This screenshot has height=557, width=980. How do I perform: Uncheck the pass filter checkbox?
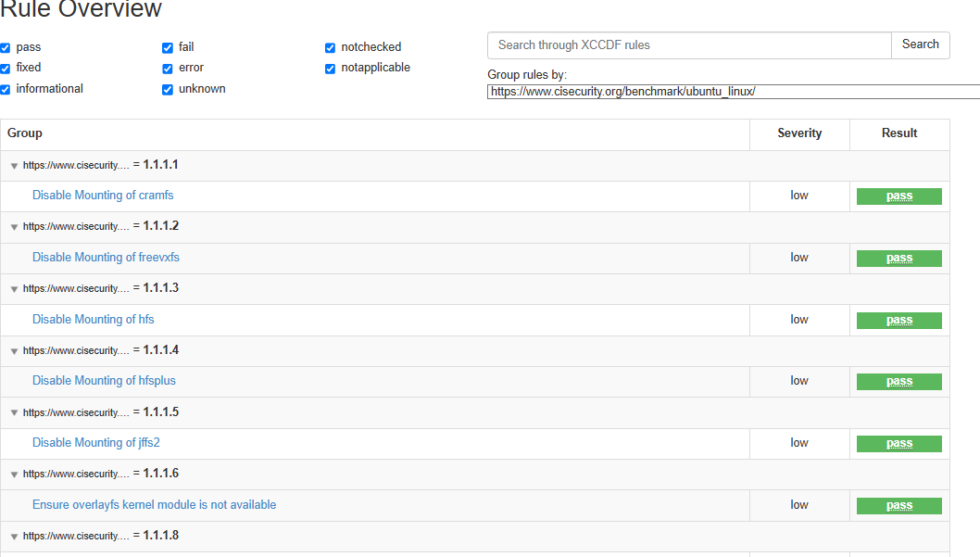pos(6,48)
